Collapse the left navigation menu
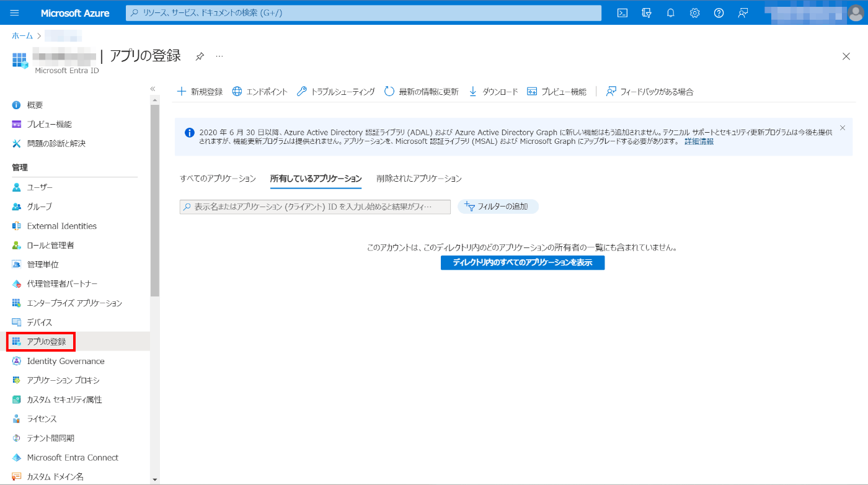 click(x=153, y=89)
